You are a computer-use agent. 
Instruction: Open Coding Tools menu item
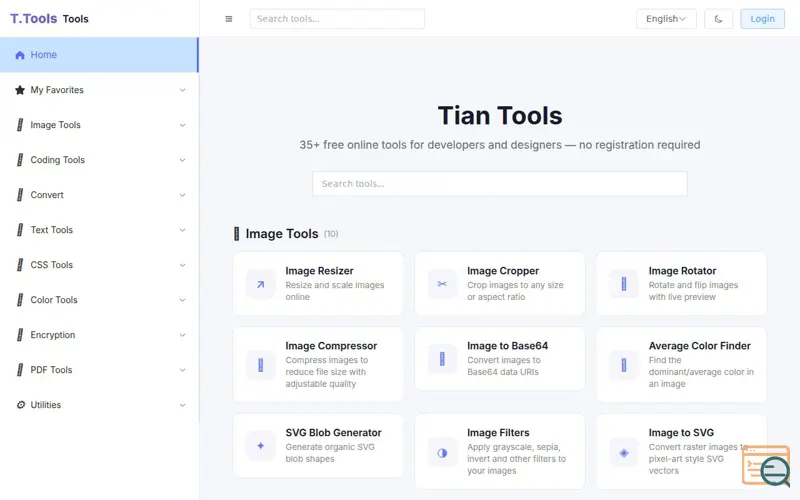[x=99, y=160]
